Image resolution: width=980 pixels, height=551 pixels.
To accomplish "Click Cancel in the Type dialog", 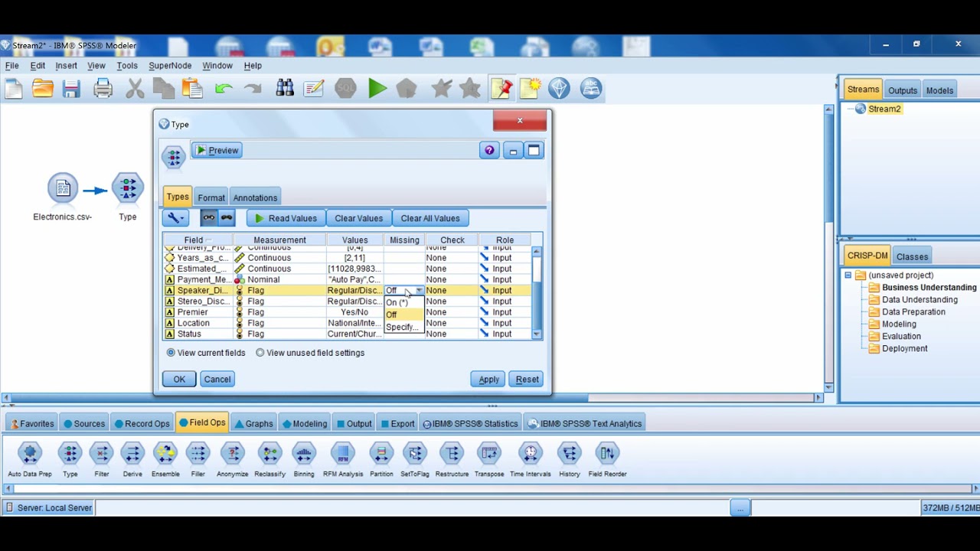I will pos(217,379).
